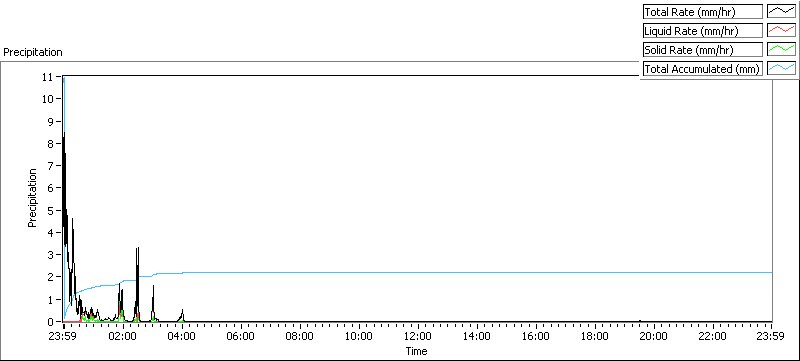Click the Time axis title
800x361 pixels.
pos(416,351)
